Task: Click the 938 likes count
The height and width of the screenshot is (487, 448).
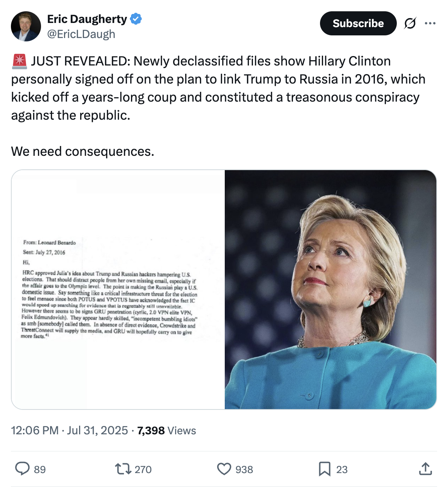Action: click(244, 469)
